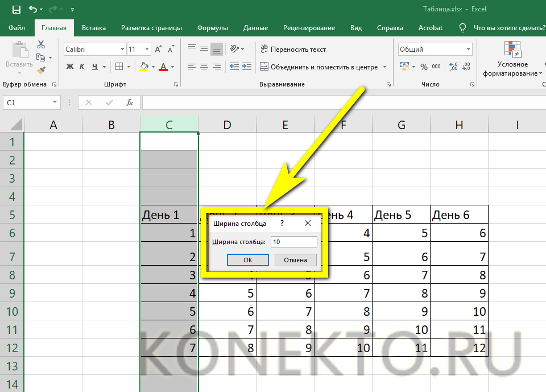Toggle Italic formatting (К)
Screen dimensions: 546x392
pos(82,67)
